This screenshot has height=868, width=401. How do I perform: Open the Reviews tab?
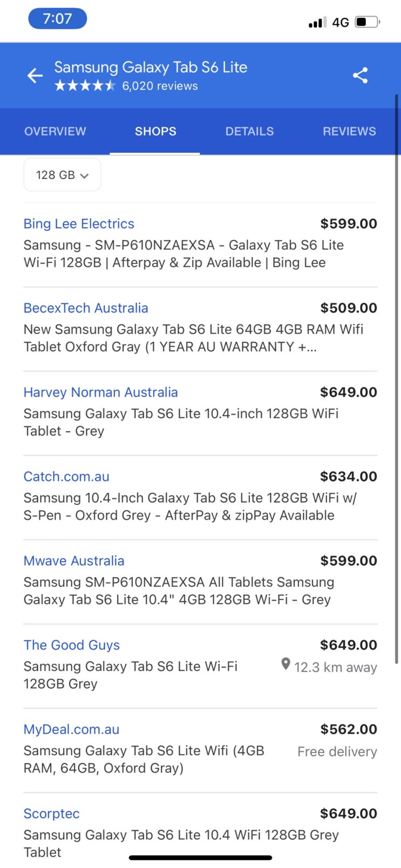tap(349, 131)
